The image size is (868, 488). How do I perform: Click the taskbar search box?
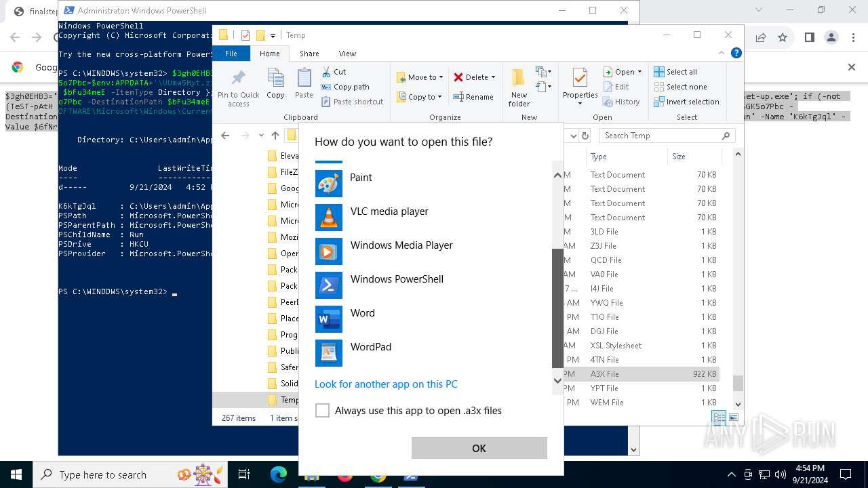(x=130, y=475)
